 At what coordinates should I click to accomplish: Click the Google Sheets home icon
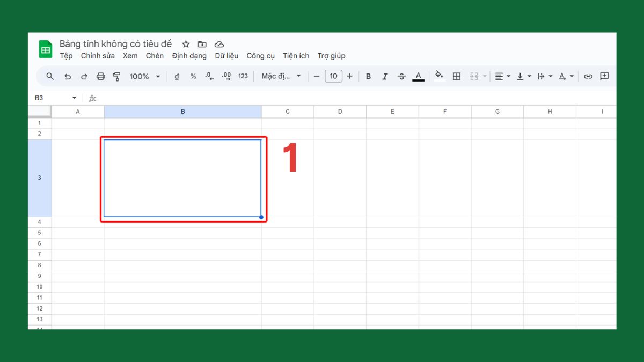point(45,49)
